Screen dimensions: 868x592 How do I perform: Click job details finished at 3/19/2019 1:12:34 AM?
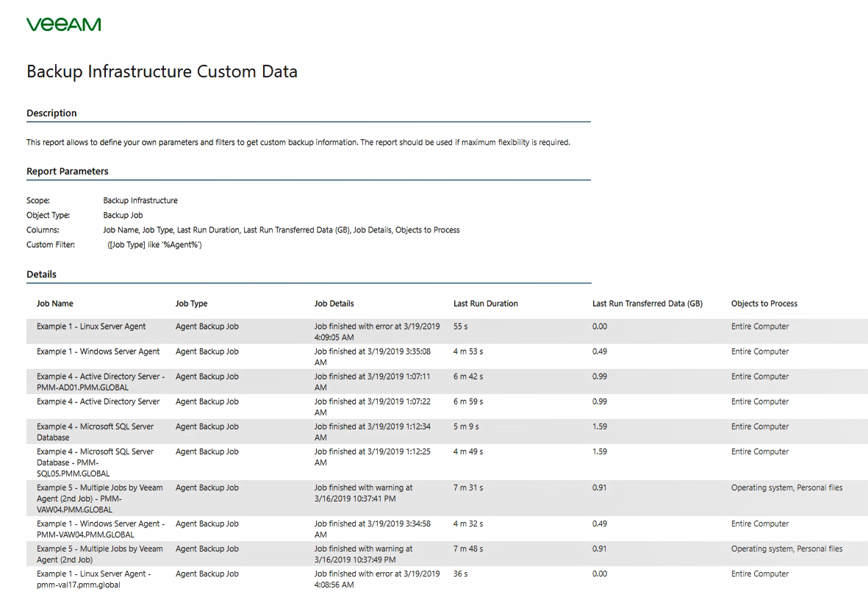coord(373,432)
